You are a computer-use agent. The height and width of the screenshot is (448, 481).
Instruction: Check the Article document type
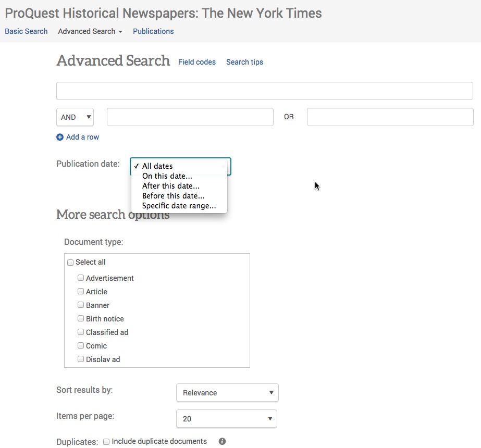tap(81, 291)
